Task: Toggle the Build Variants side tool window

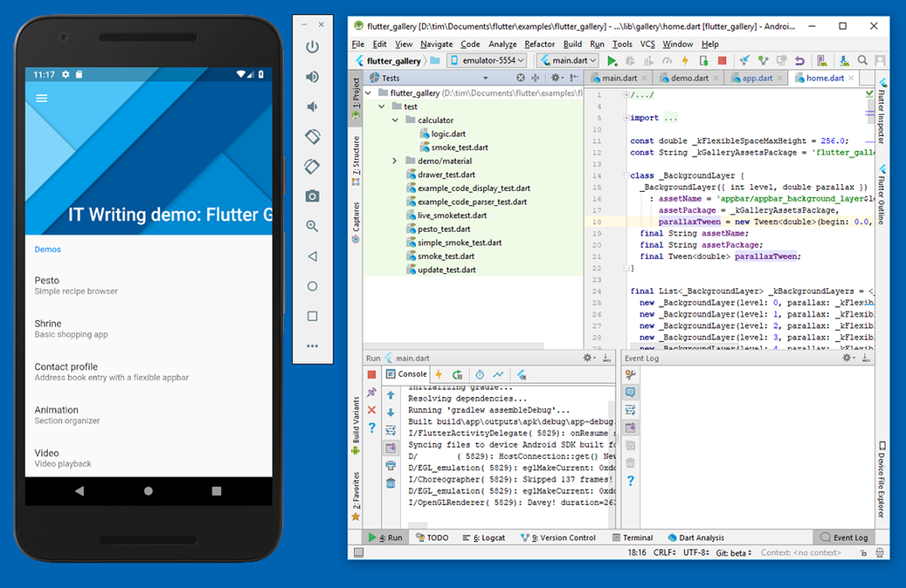Action: click(x=356, y=425)
